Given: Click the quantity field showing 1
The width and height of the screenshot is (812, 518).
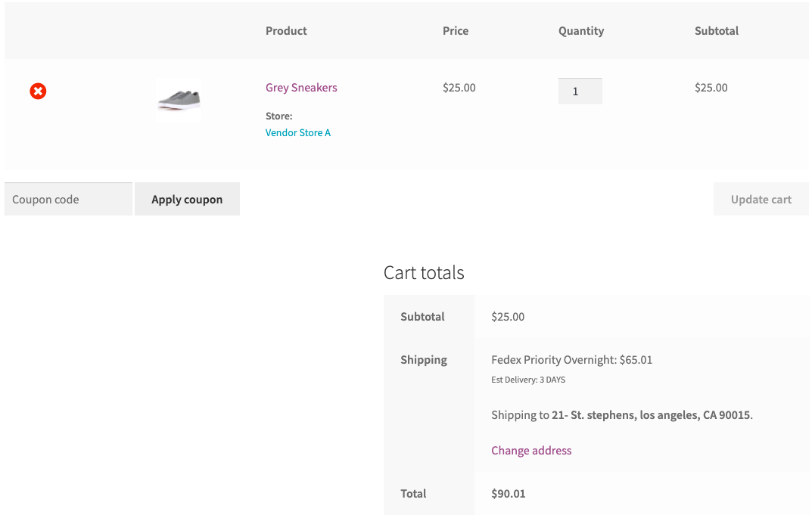Looking at the screenshot, I should click(x=580, y=91).
